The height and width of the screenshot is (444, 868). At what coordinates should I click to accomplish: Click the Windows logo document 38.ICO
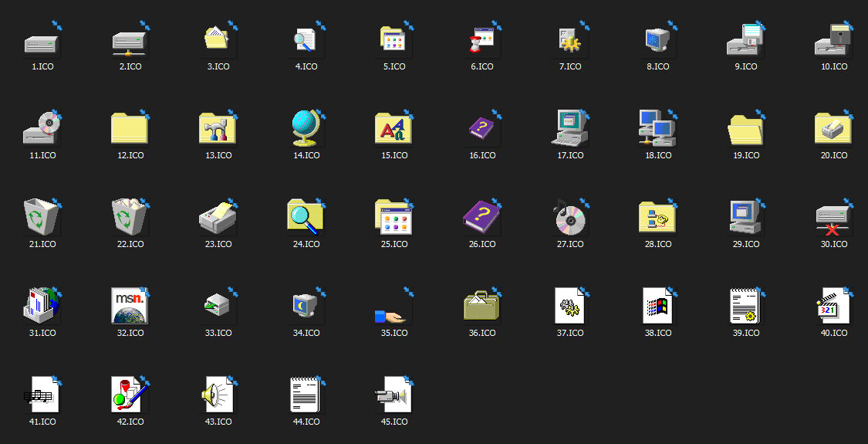coord(657,306)
